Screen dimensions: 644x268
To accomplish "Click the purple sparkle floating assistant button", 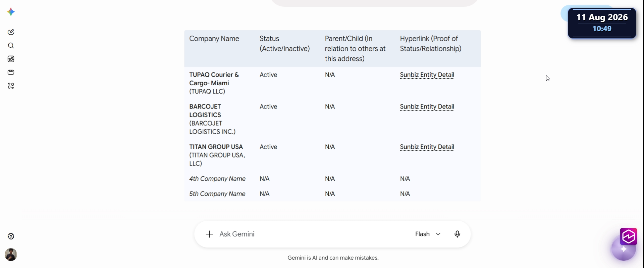I will (624, 249).
